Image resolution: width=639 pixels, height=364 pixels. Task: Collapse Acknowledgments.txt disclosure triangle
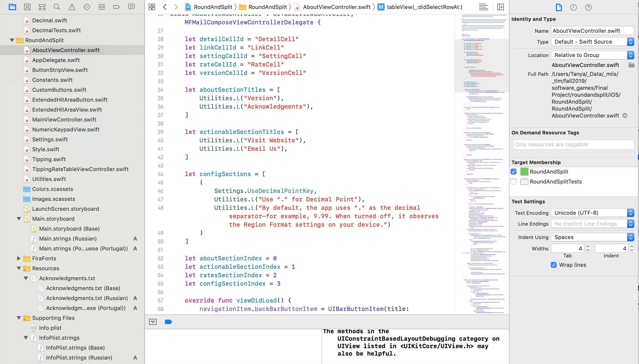tap(26, 278)
